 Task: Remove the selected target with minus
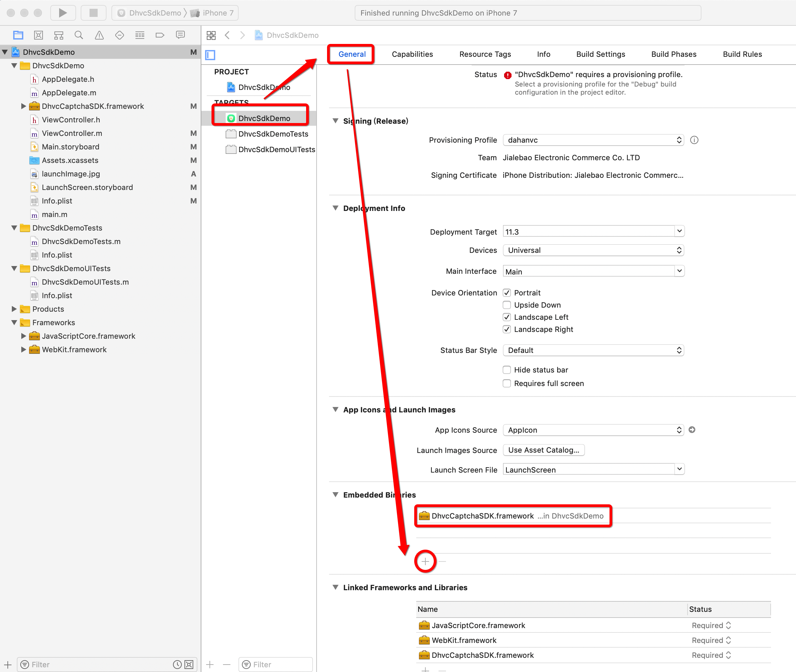227,664
